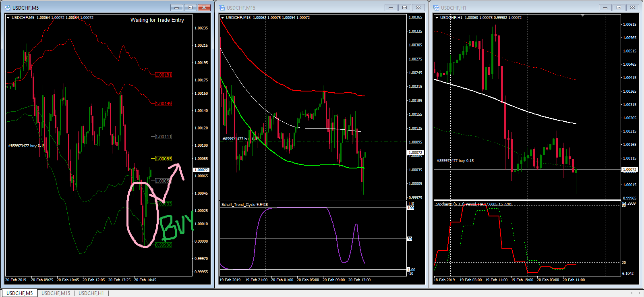This screenshot has height=297, width=644.
Task: Maximize the USDCHF,M5 chart window
Action: (191, 8)
